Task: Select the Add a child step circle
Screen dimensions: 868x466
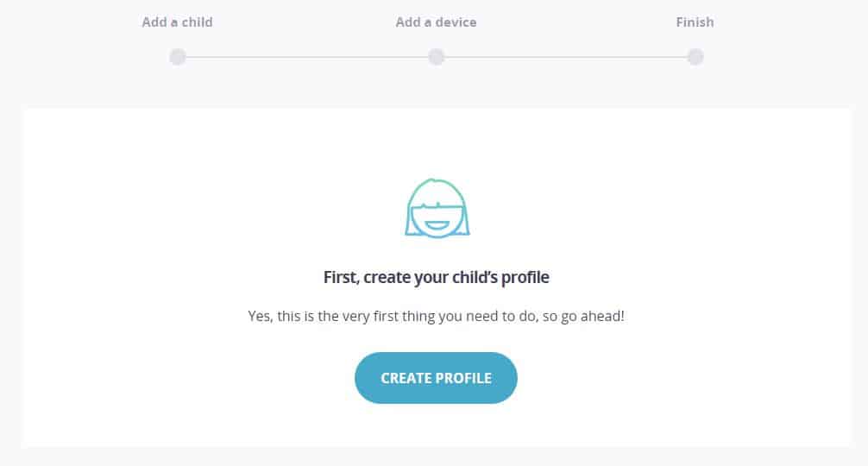Action: (x=178, y=56)
